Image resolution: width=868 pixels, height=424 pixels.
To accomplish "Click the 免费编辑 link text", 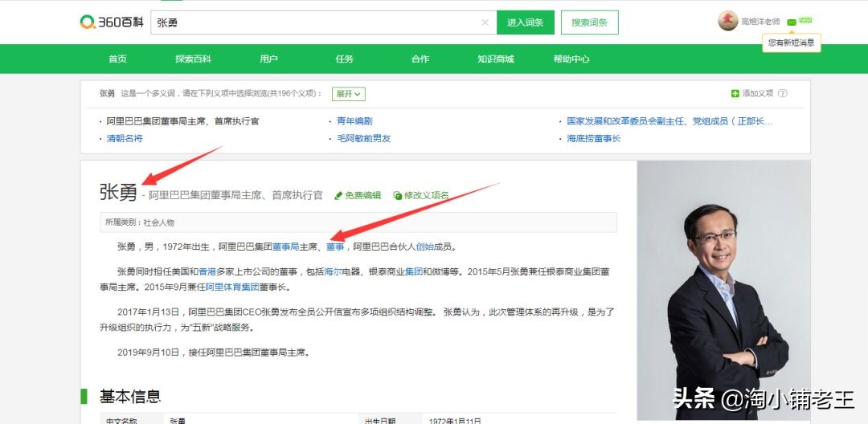I will tap(362, 195).
